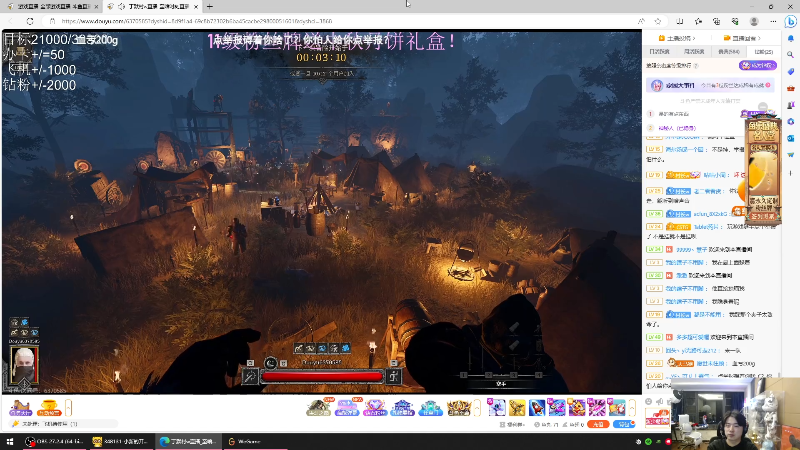This screenshot has height=450, width=800.
Task: Open rank number 1 user entry
Action: coord(673,114)
